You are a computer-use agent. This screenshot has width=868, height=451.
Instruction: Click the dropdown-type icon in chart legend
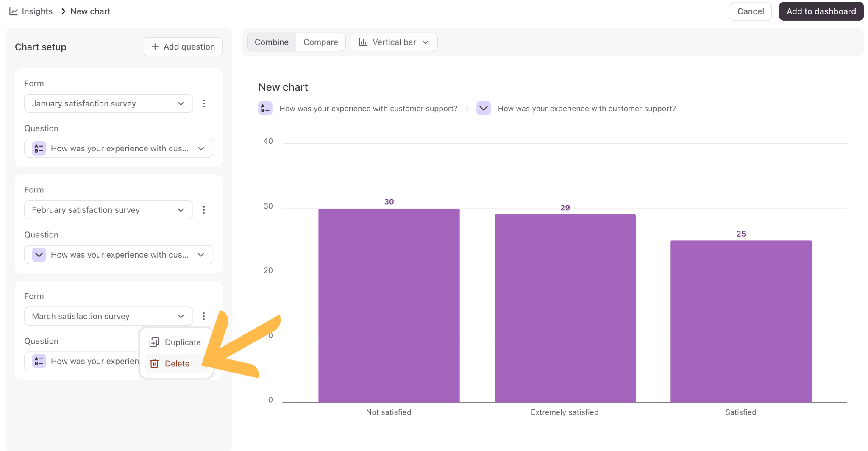tap(484, 108)
